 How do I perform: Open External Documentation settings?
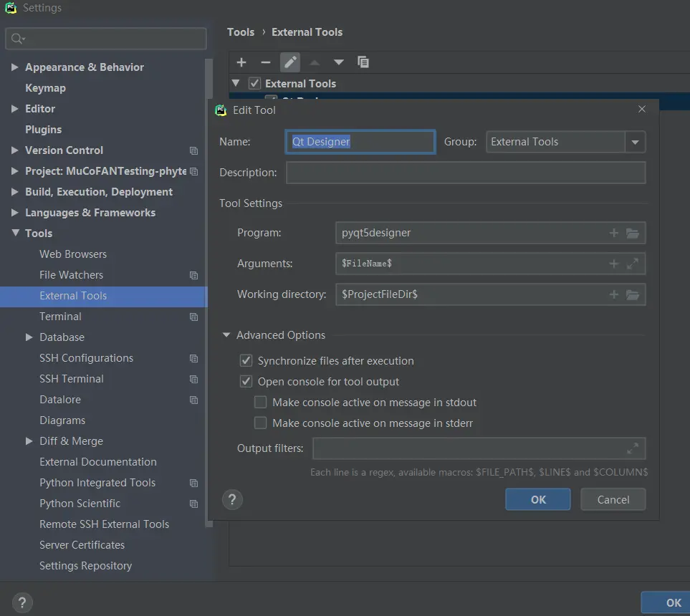click(x=98, y=461)
